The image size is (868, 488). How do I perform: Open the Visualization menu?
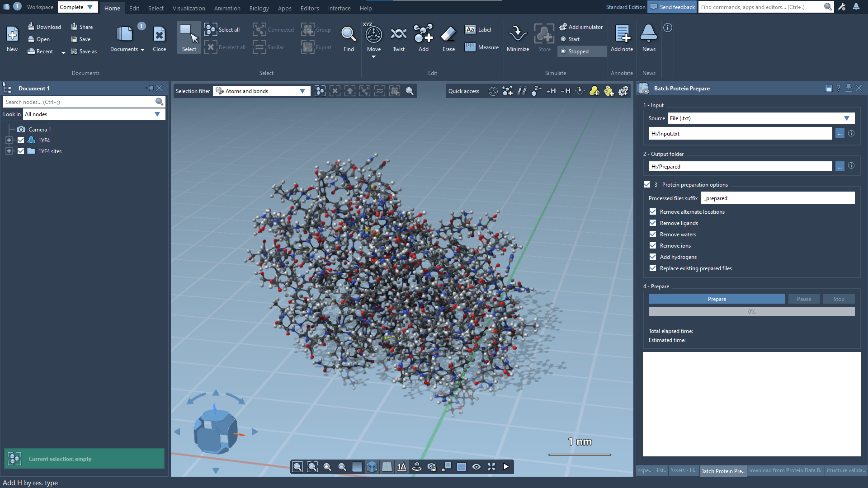[189, 8]
